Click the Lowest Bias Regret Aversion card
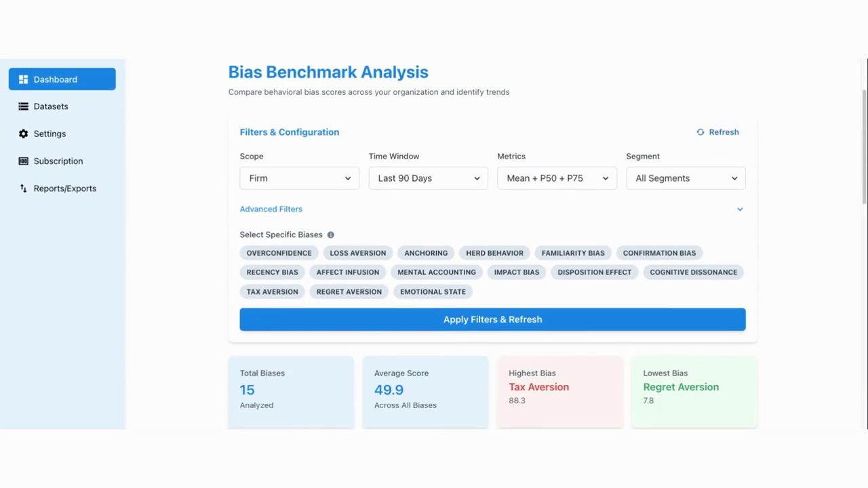Image resolution: width=868 pixels, height=488 pixels. pos(694,392)
